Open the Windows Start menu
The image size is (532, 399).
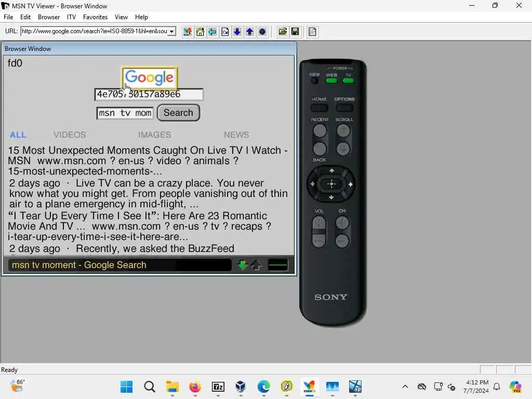(127, 387)
